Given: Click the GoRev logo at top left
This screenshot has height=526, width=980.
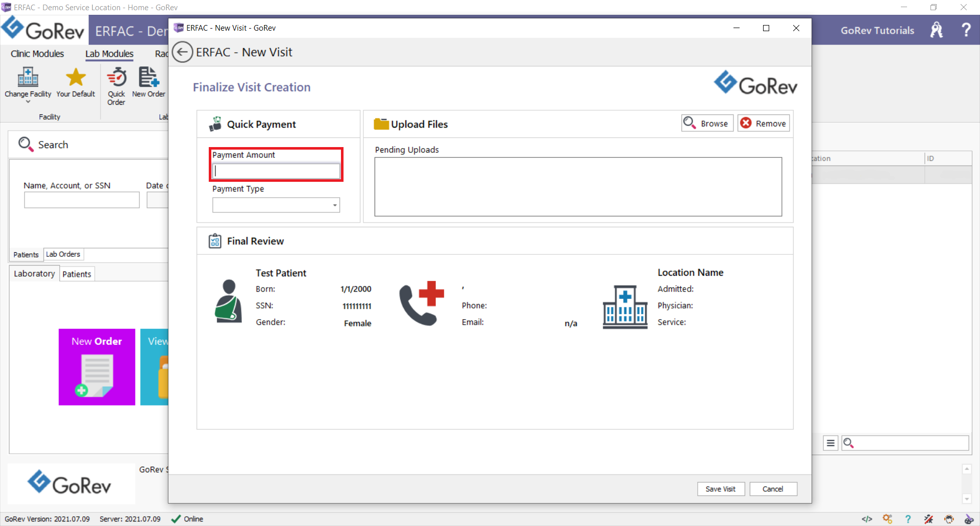Looking at the screenshot, I should [x=43, y=30].
